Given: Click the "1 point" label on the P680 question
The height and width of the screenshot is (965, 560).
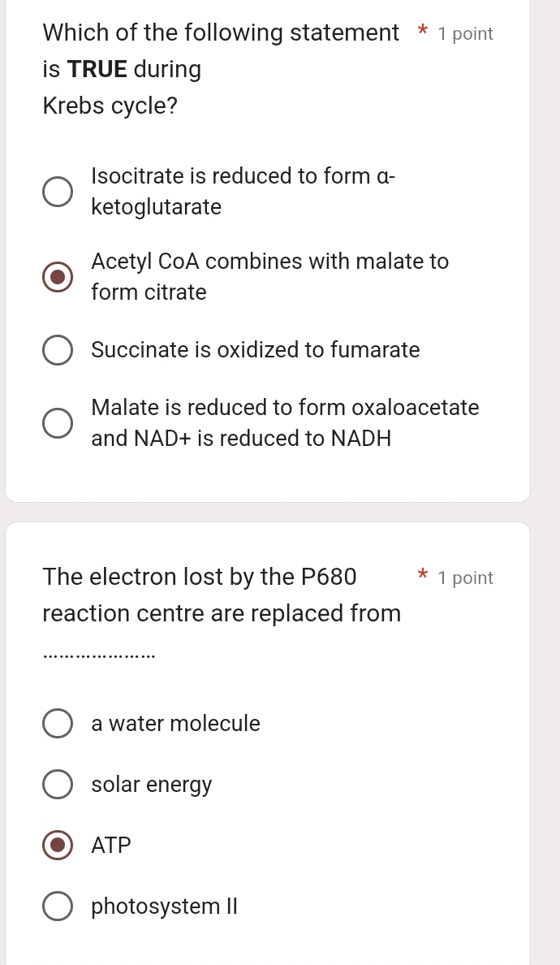Looking at the screenshot, I should [x=465, y=578].
